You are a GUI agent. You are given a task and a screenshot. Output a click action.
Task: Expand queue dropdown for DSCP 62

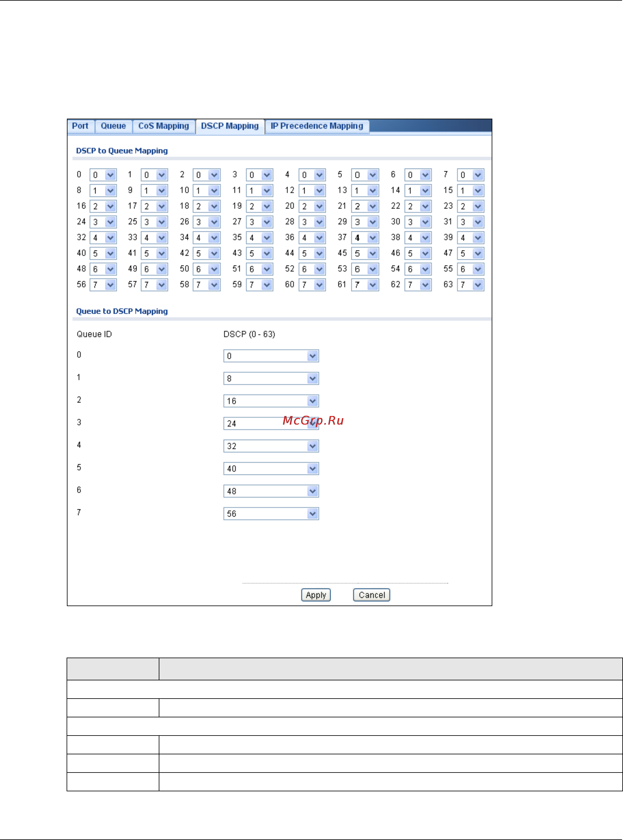[418, 285]
